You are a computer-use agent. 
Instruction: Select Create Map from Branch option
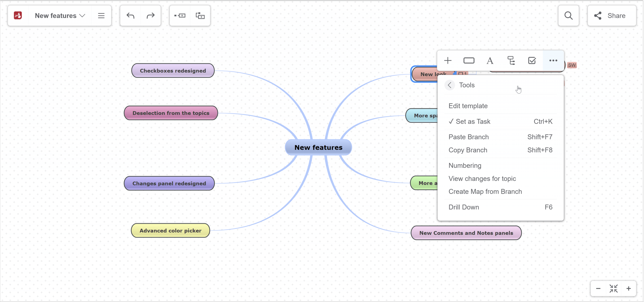(485, 191)
